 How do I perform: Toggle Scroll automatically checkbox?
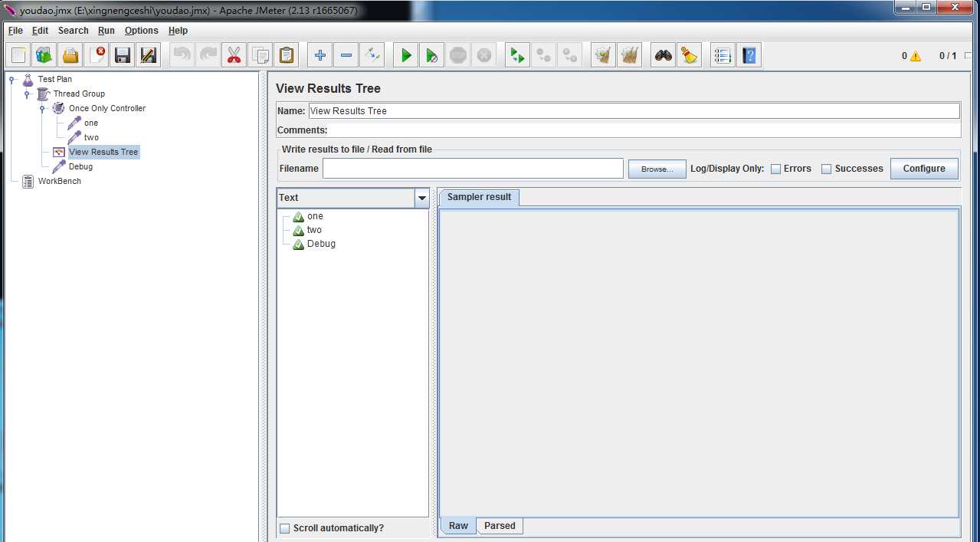[x=285, y=528]
